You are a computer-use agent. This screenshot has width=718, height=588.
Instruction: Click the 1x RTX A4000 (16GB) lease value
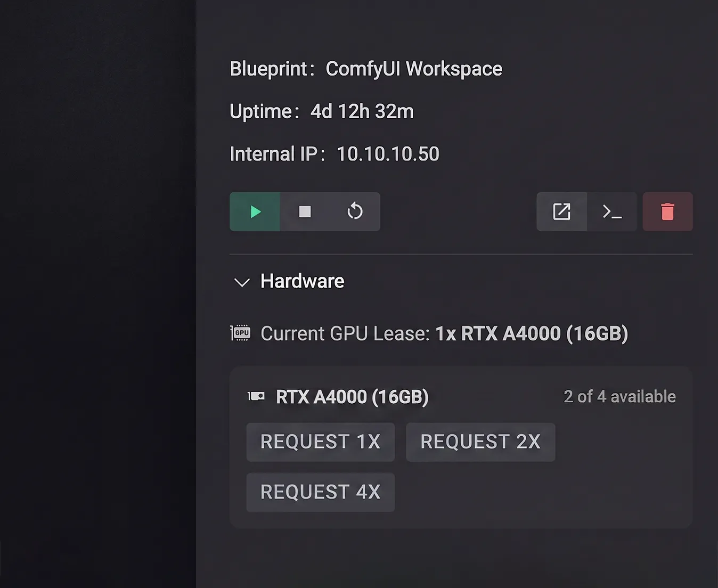(532, 333)
